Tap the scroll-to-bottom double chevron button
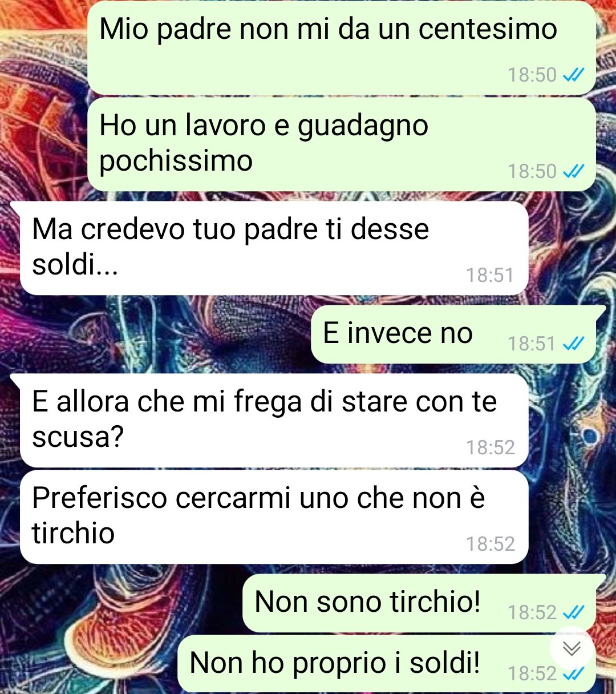Screen dimensions: 616x694 (x=572, y=649)
